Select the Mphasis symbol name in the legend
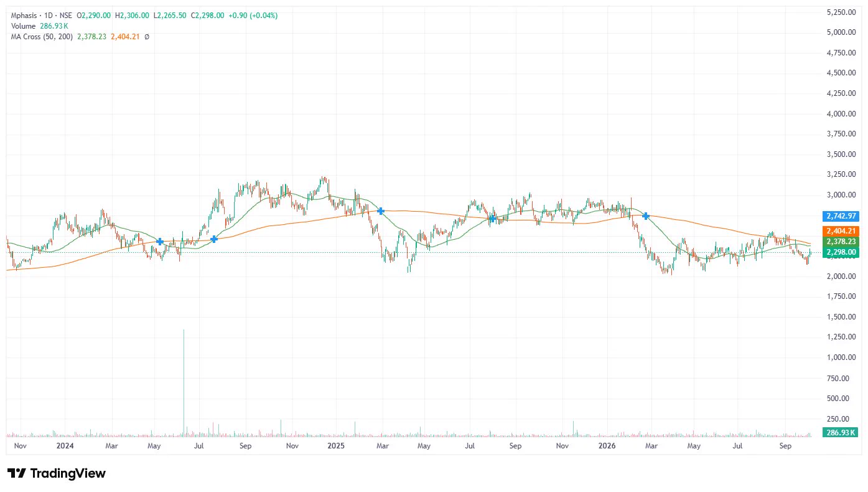 24,15
